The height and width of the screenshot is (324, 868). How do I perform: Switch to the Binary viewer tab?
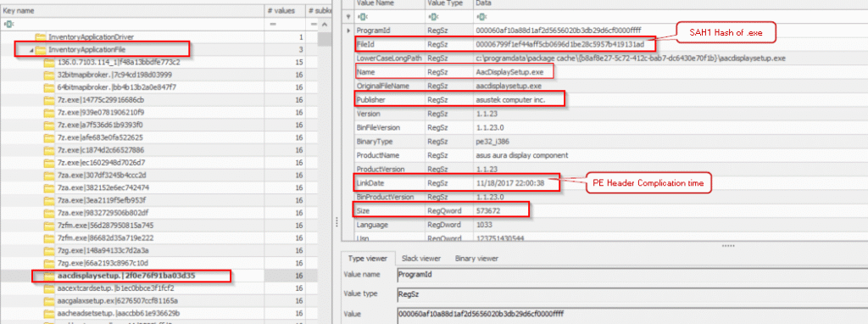[476, 259]
